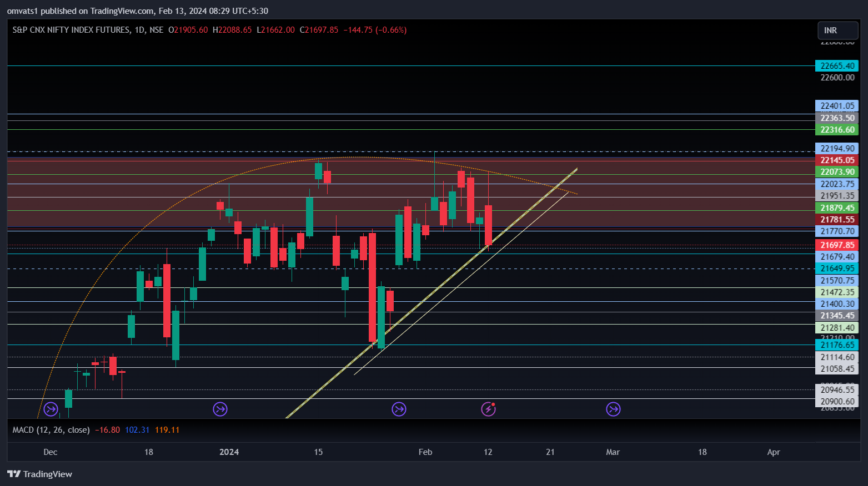Select the 21781.55 dark red price label

click(x=836, y=220)
